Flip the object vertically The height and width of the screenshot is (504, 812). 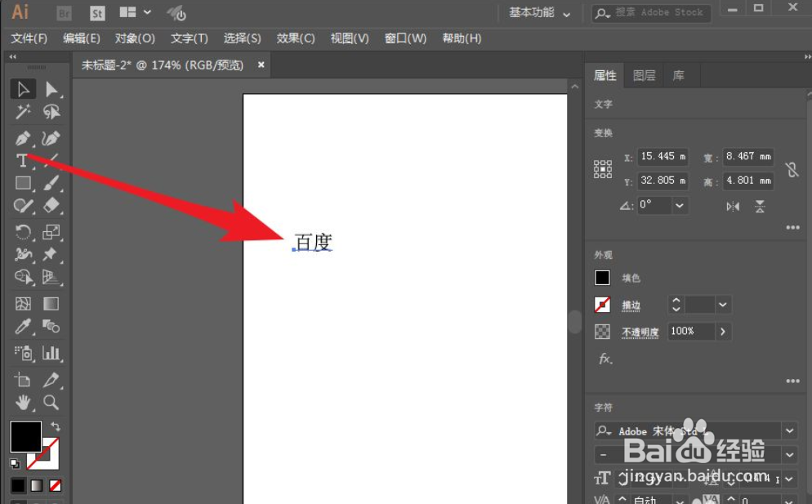click(x=760, y=207)
